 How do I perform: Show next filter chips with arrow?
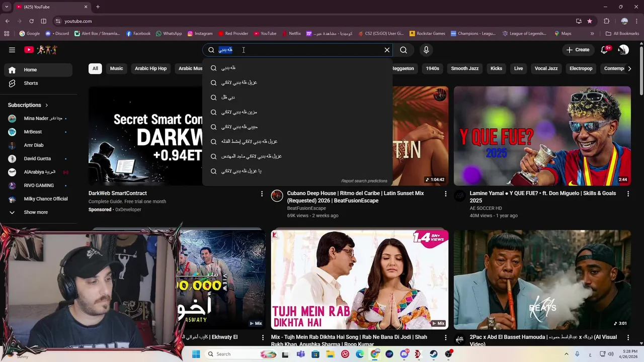tap(629, 68)
